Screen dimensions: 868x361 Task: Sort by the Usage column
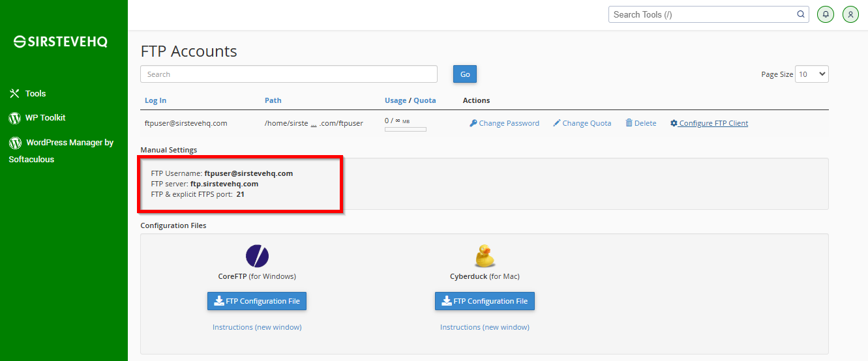(395, 100)
